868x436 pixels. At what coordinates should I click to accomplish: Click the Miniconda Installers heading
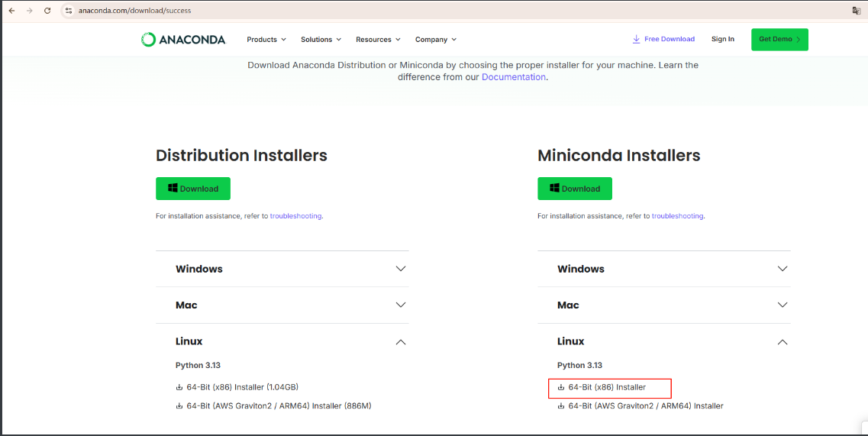(x=619, y=156)
